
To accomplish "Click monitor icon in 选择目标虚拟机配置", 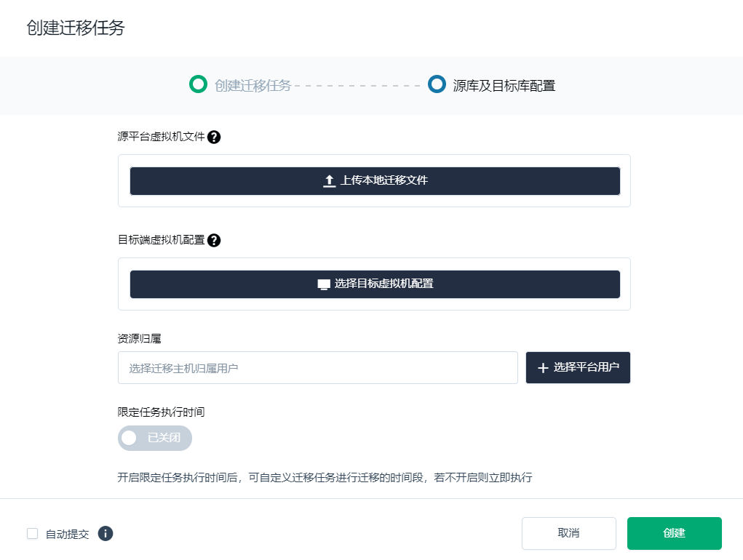I will [324, 284].
